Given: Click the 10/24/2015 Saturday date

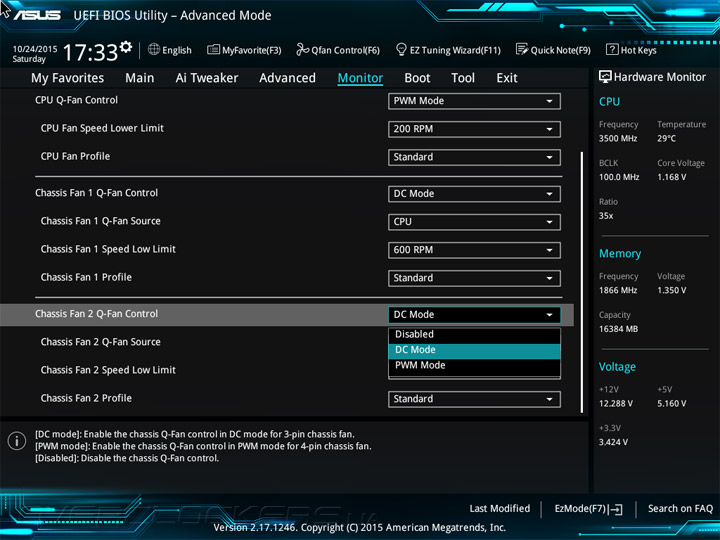Looking at the screenshot, I should (34, 54).
